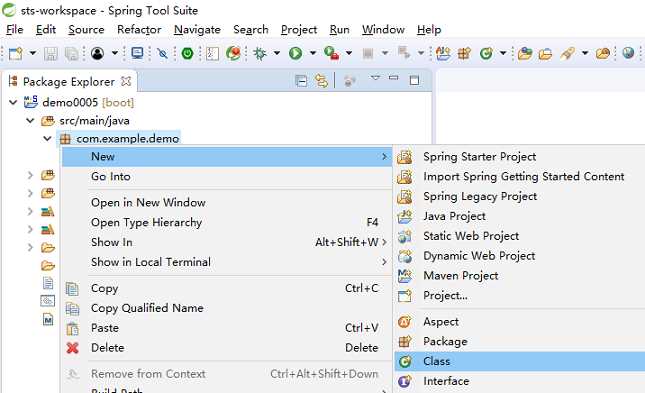Click the New Java Package toolbar icon

[x=464, y=53]
